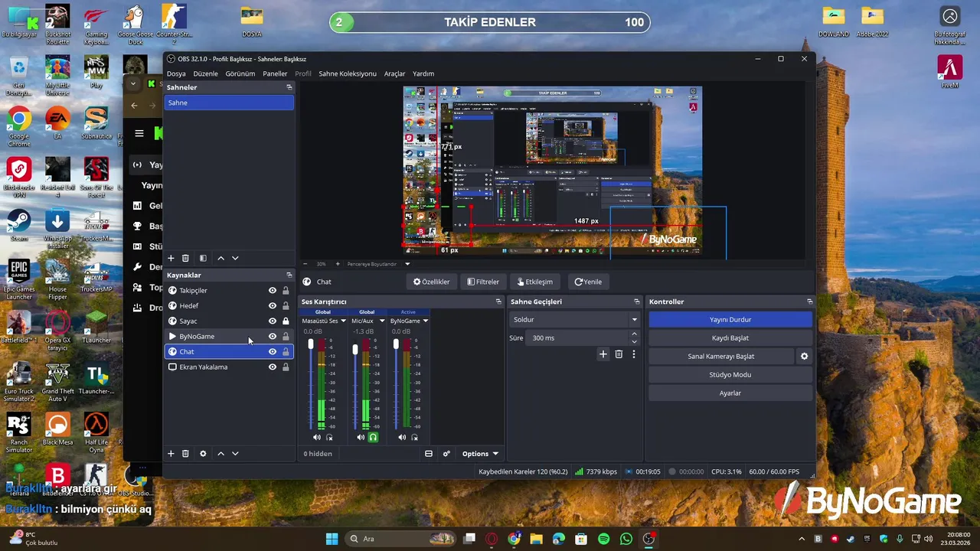Open the Araçlar menu
Screen dimensions: 980x551
tap(394, 74)
